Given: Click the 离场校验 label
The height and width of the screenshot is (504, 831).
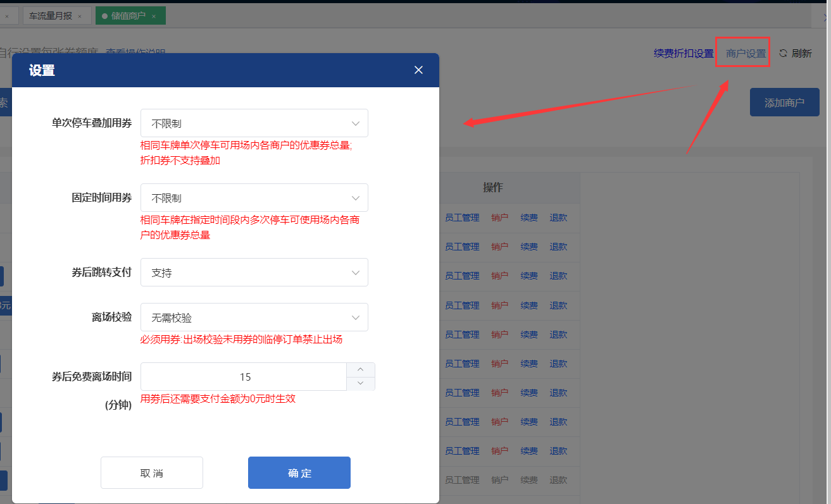Looking at the screenshot, I should [x=111, y=317].
